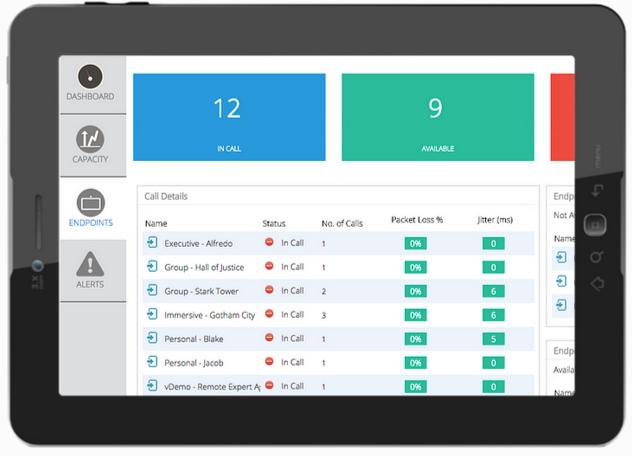Click call count 3 for Gotham City
Viewport: 632px width, 456px height.
[324, 315]
